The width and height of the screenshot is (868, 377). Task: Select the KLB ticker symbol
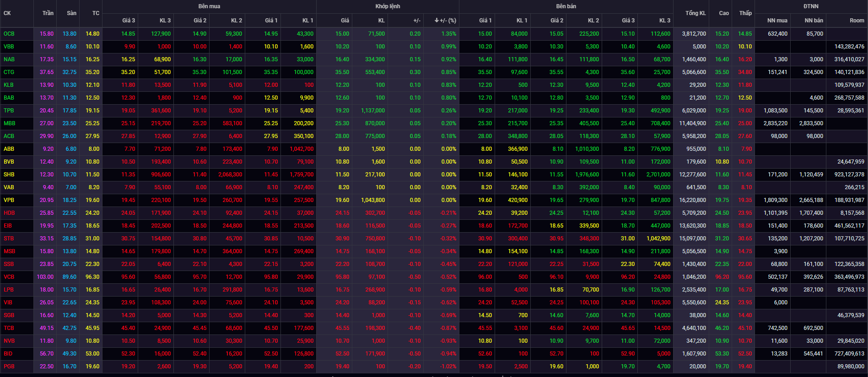tap(9, 85)
